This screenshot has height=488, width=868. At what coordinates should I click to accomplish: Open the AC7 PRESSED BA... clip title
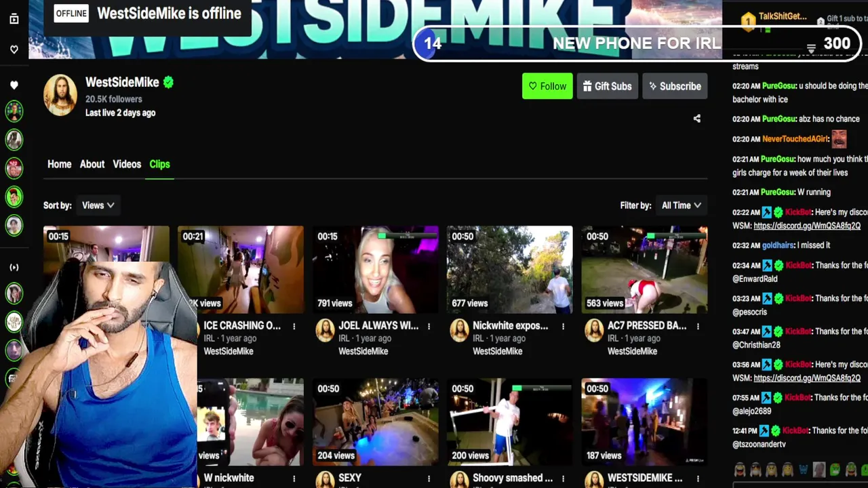647,325
